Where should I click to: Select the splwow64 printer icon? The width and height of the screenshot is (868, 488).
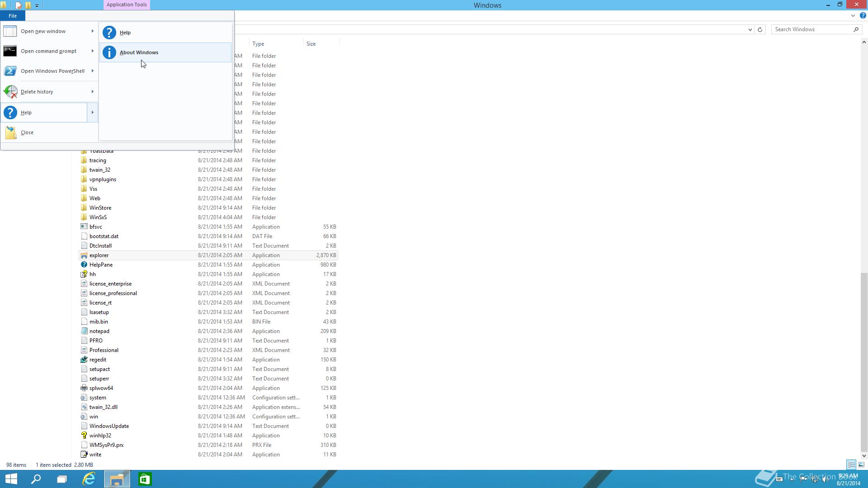[x=84, y=388]
